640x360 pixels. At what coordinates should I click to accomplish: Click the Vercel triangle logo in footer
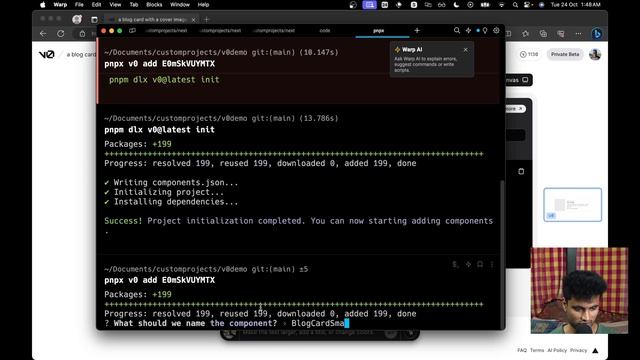click(596, 350)
